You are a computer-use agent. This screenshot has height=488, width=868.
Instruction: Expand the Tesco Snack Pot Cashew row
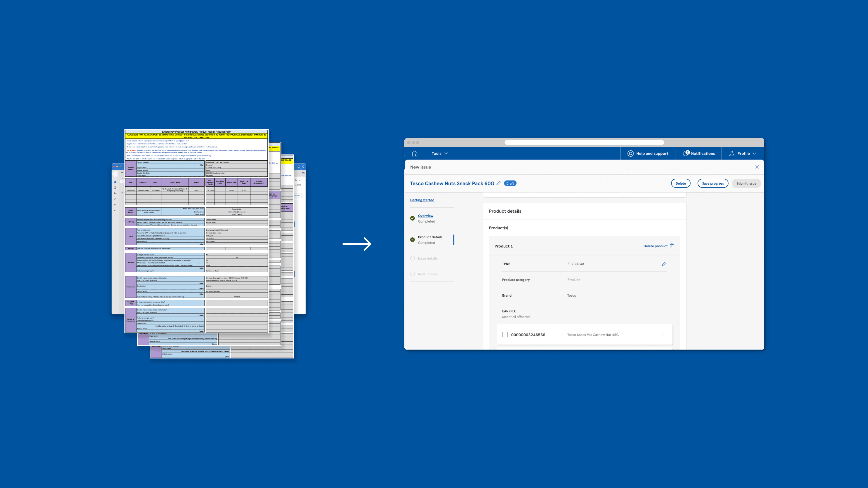[x=664, y=334]
